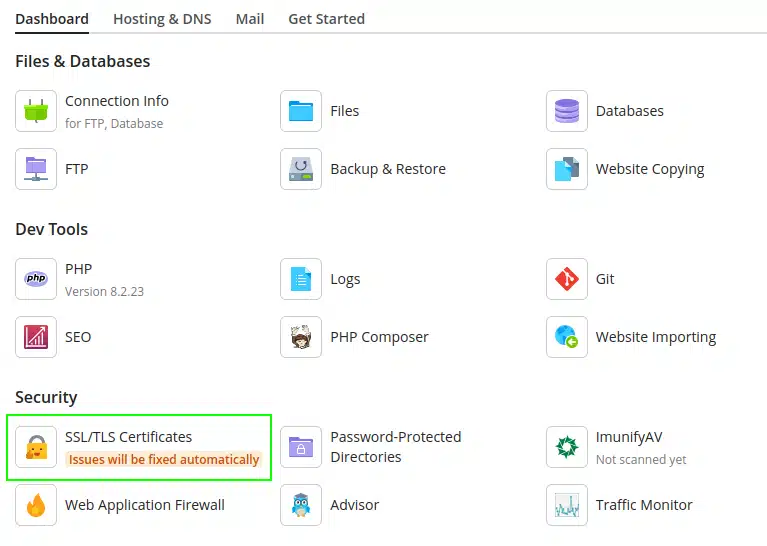Click the Website Copying documents icon
Viewport: 767px width, 546px height.
click(x=567, y=169)
